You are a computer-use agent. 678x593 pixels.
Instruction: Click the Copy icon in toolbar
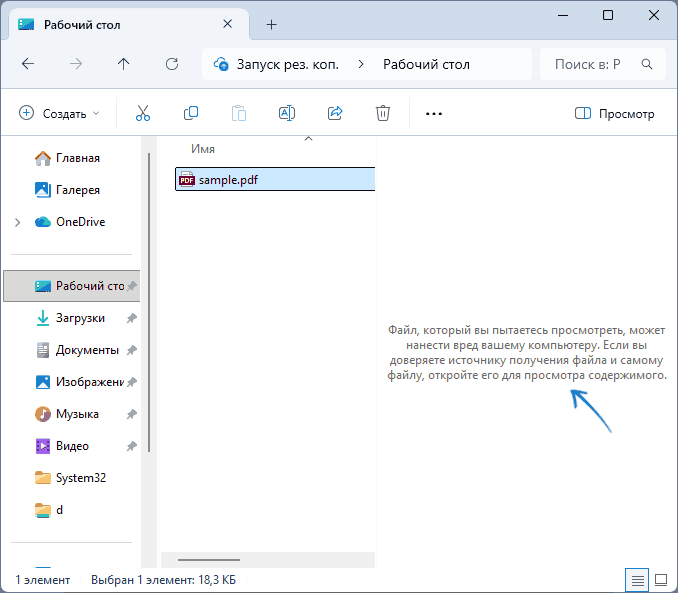coord(191,114)
